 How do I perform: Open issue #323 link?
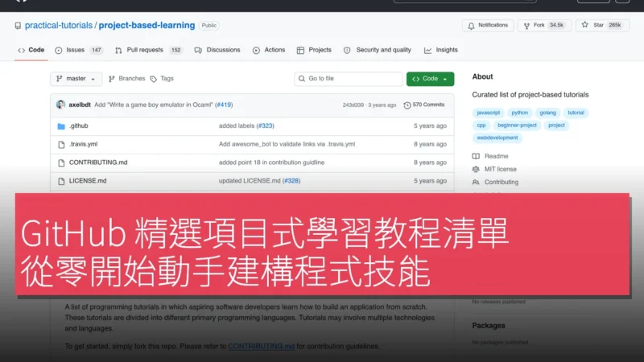pyautogui.click(x=266, y=126)
